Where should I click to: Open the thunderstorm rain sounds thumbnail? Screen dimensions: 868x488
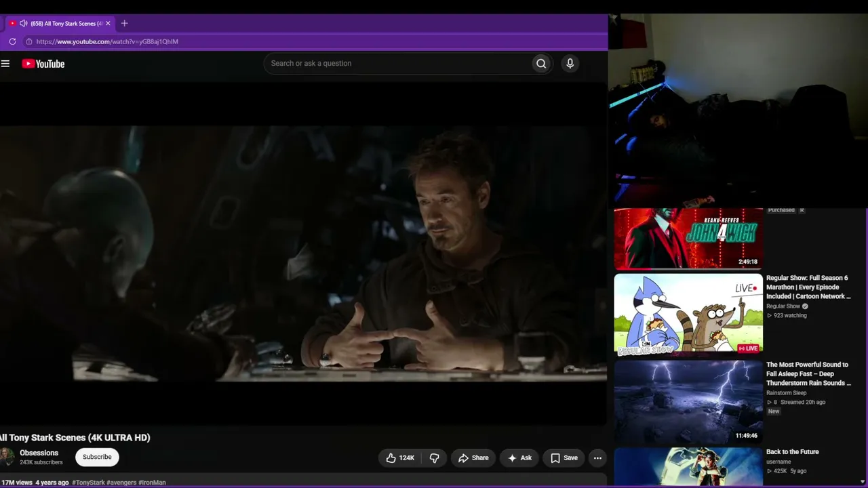pyautogui.click(x=688, y=401)
